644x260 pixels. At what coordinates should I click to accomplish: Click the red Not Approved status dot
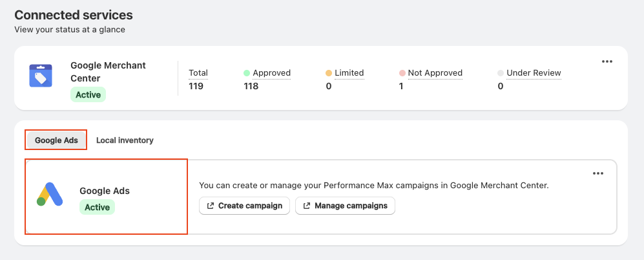pyautogui.click(x=402, y=73)
